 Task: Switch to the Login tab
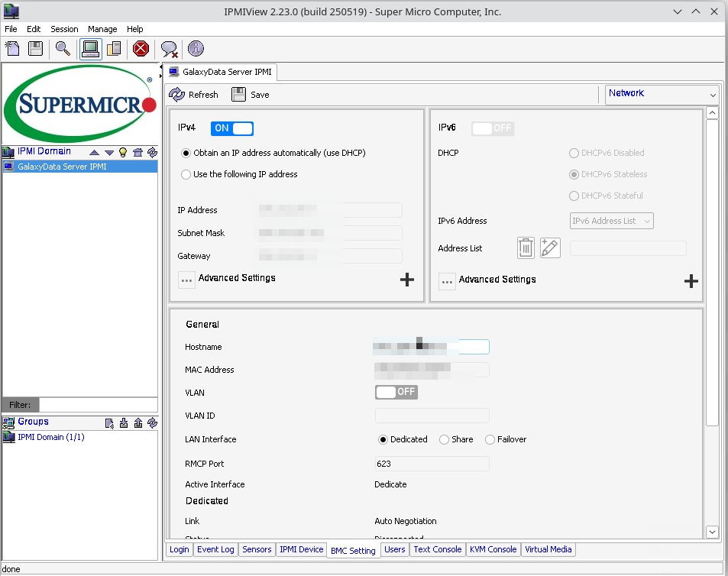(x=180, y=549)
